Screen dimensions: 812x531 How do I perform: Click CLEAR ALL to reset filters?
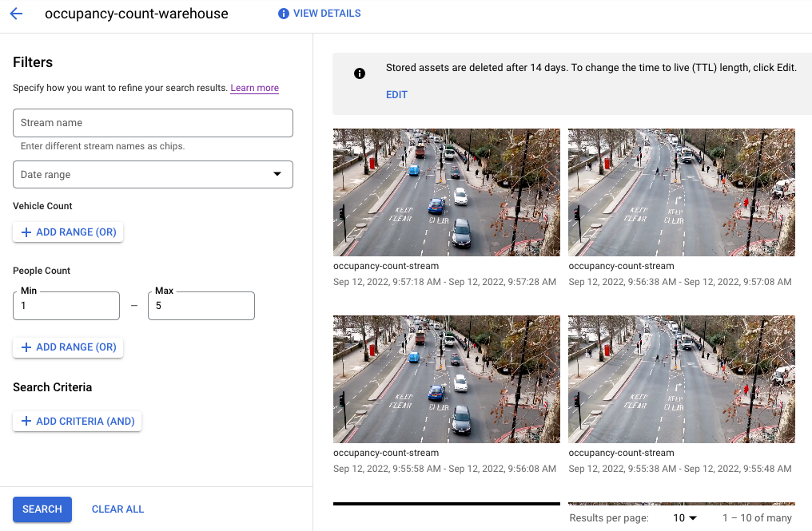pos(117,509)
